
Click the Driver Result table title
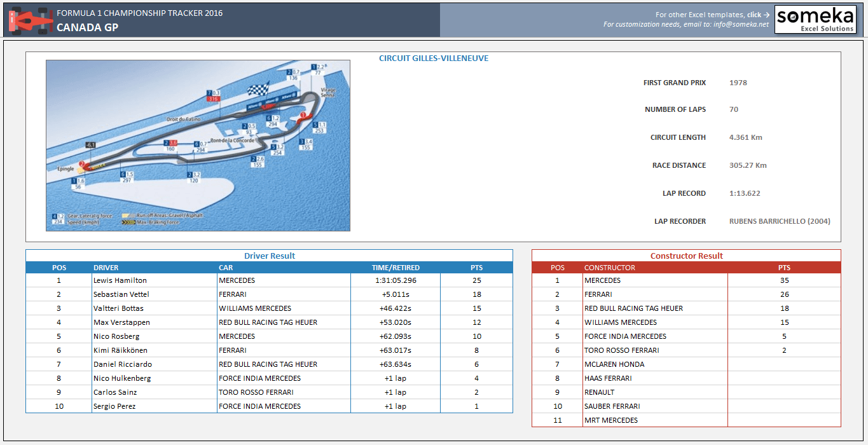click(270, 256)
